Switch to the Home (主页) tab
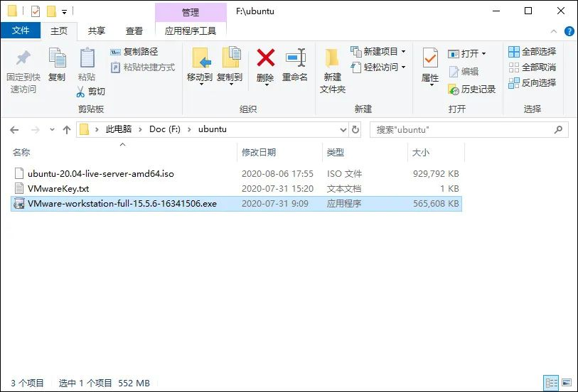 click(x=59, y=31)
